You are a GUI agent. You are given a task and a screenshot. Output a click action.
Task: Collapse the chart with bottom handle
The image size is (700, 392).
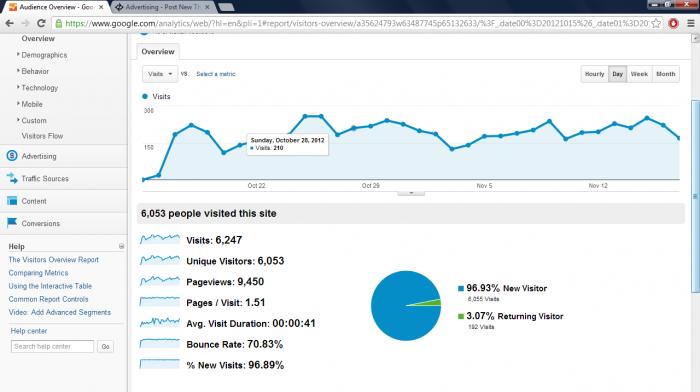click(411, 193)
